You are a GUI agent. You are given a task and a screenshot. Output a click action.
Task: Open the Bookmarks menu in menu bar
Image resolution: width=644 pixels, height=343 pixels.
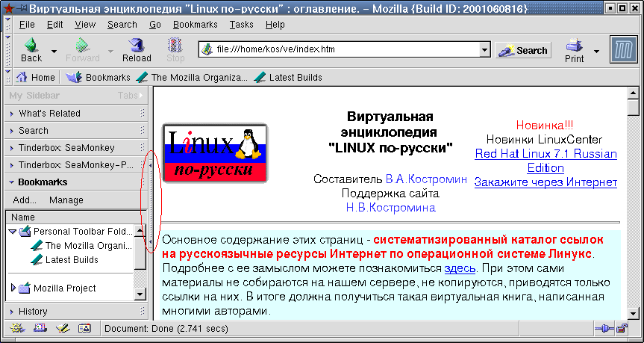[195, 25]
